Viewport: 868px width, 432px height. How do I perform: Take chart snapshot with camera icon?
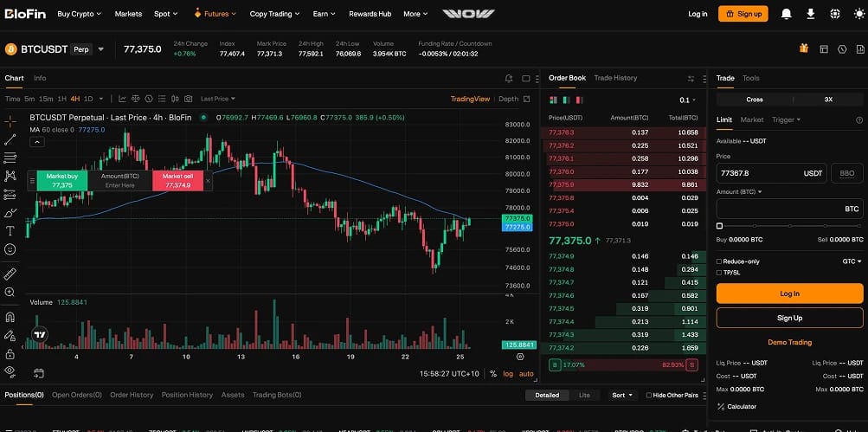[x=188, y=99]
